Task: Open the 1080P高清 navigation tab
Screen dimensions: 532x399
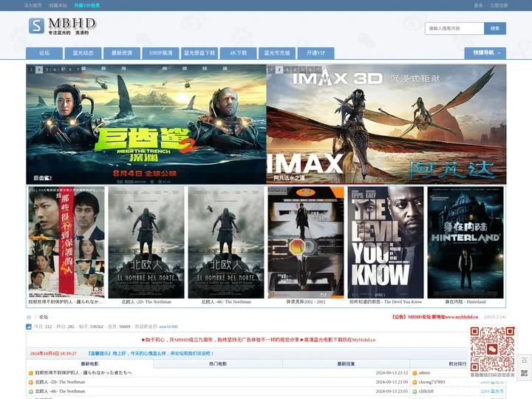Action: 161,53
